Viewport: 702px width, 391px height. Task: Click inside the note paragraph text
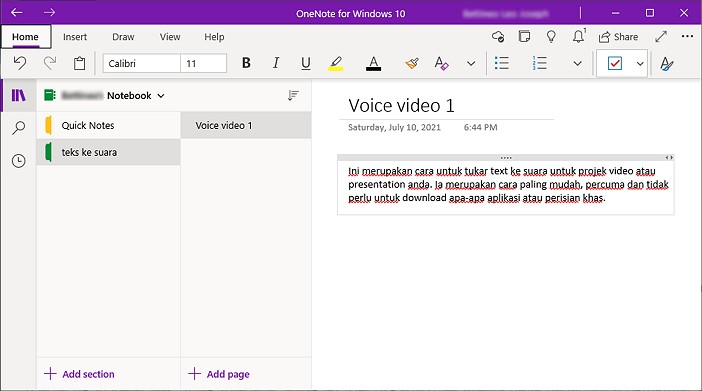coord(508,185)
